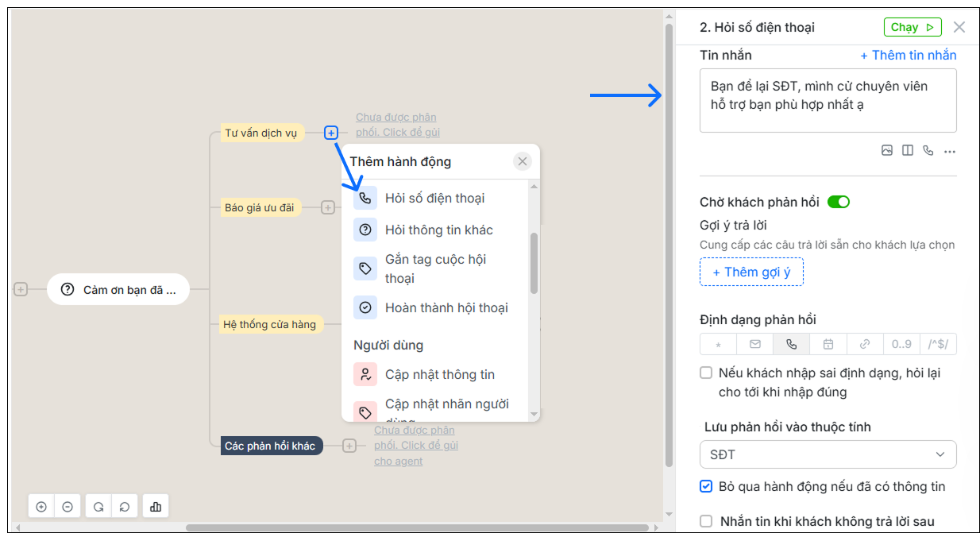Click the more options ellipsis under message

tap(950, 151)
